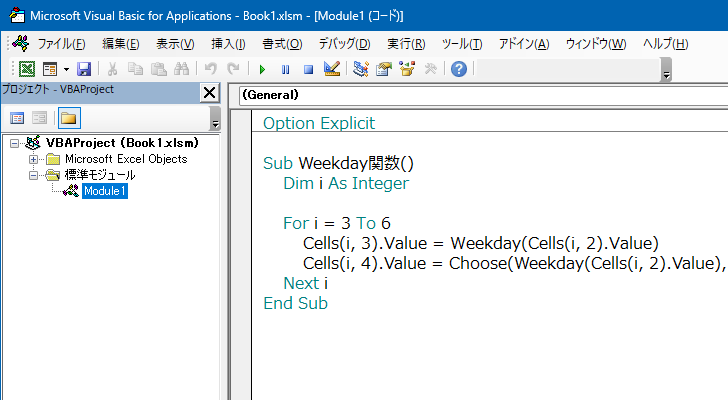Viewport: 728px width, 400px height.
Task: Open the 書式(O) menu
Action: (x=282, y=44)
